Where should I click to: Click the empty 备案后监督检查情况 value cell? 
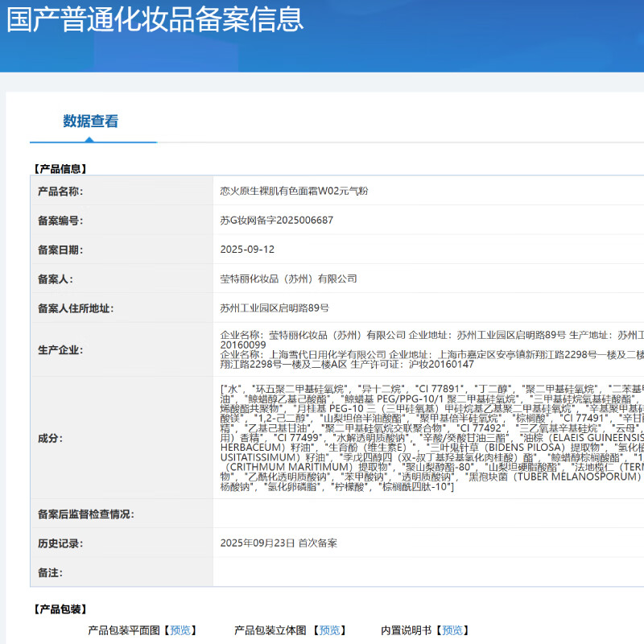[427, 514]
